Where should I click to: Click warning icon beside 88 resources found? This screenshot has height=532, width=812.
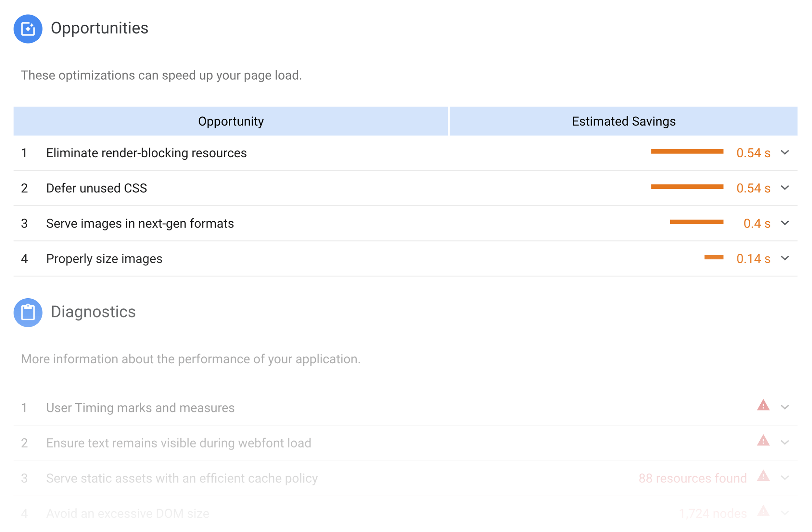pyautogui.click(x=763, y=476)
